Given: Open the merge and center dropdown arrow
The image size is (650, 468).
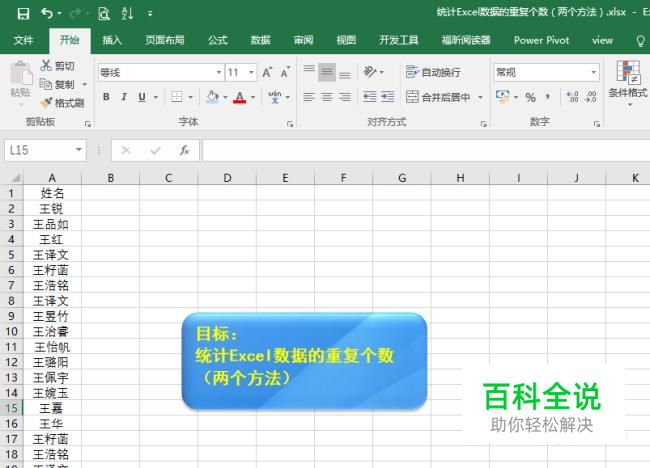Looking at the screenshot, I should point(480,97).
